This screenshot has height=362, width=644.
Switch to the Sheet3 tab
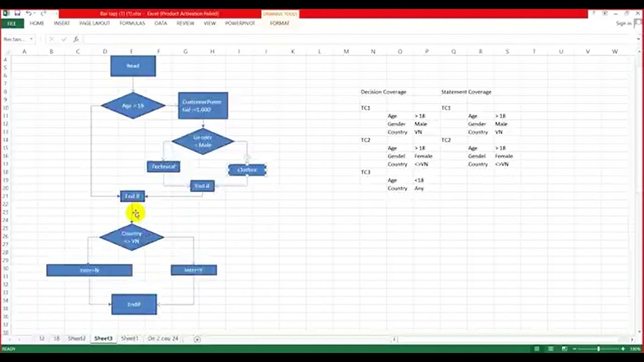[103, 339]
